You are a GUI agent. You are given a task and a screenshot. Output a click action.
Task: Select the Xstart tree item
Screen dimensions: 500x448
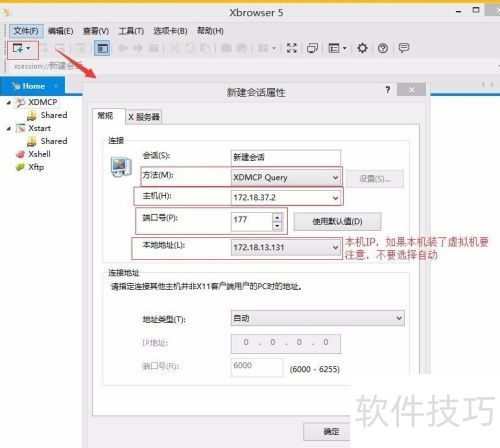click(x=39, y=128)
